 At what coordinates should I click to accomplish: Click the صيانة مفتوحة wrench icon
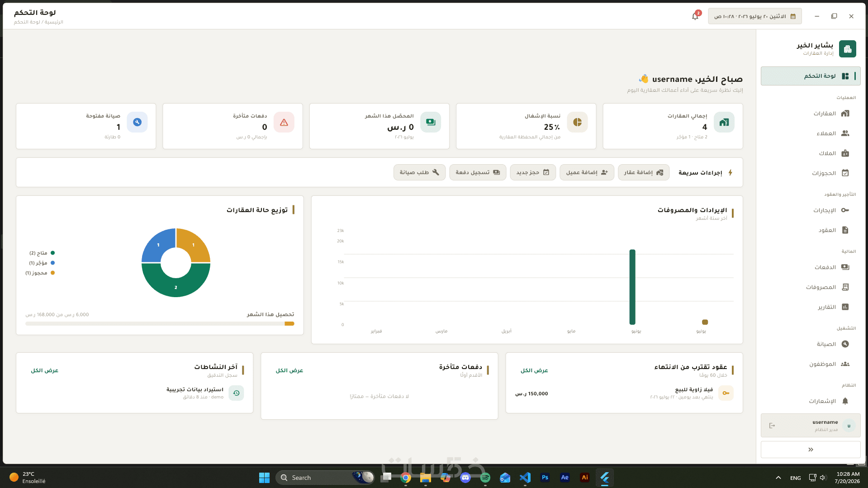(137, 122)
